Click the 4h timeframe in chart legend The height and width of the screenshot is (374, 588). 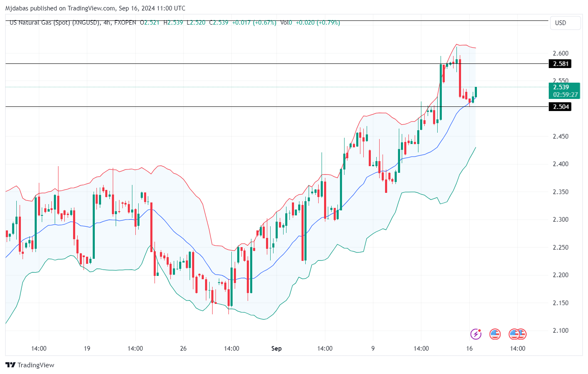point(107,23)
